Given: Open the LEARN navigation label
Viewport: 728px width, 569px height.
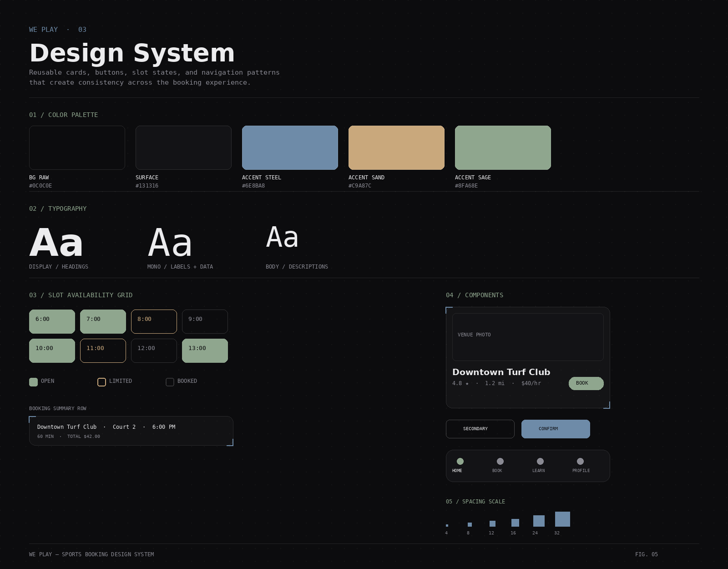Looking at the screenshot, I should coord(538,471).
